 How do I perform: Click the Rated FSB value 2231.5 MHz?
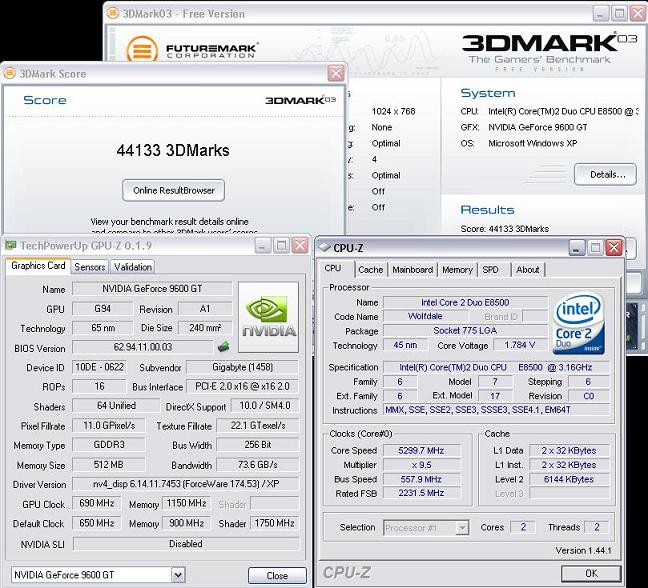tap(421, 493)
